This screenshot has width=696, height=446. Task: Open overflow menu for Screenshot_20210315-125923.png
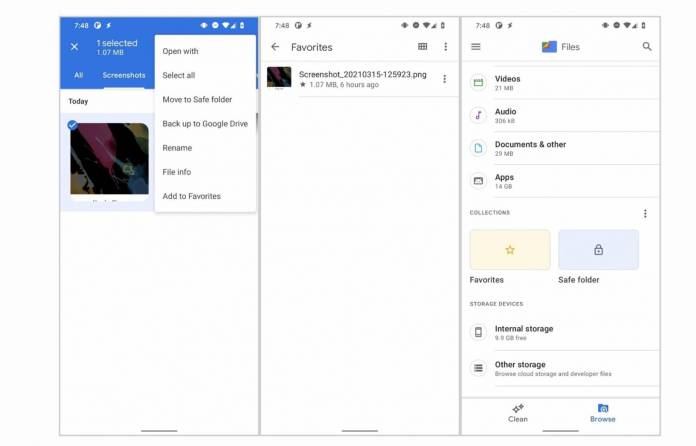(444, 79)
